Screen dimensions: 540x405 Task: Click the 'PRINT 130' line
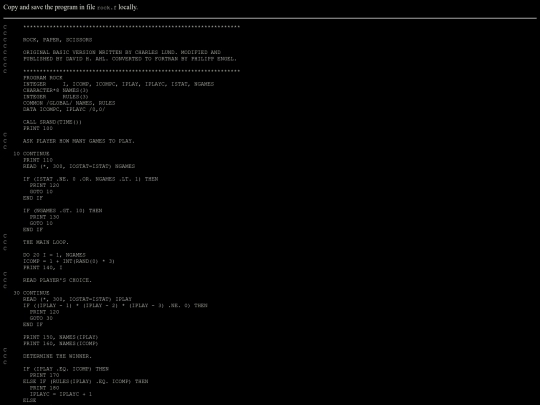coord(44,217)
